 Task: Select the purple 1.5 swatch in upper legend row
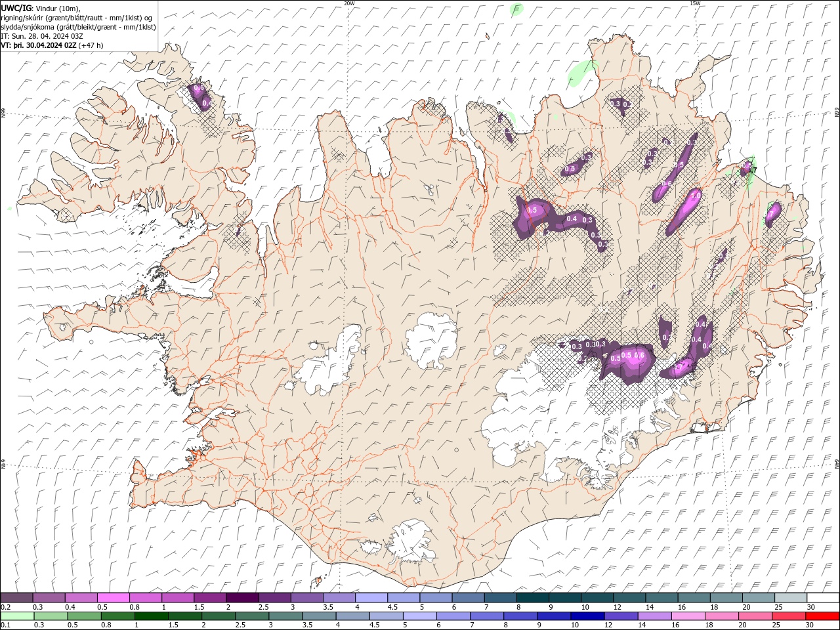coord(210,598)
